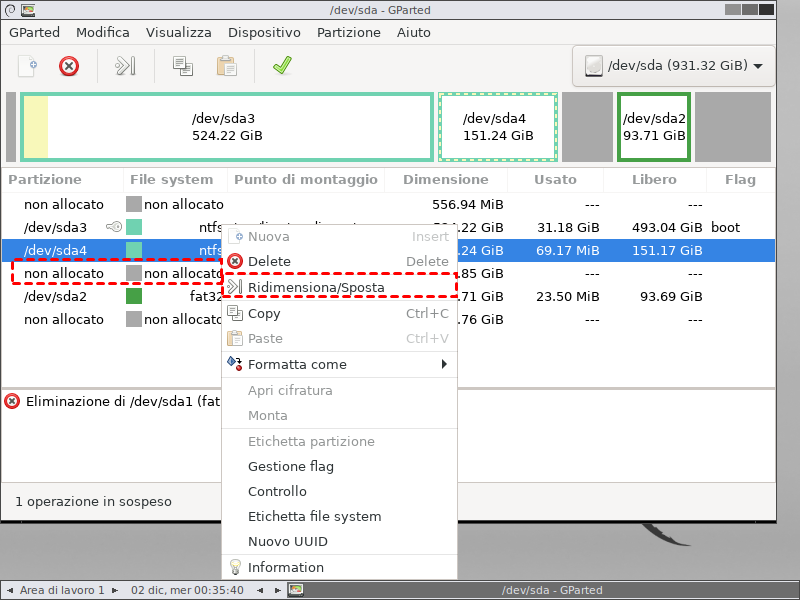This screenshot has height=600, width=800.
Task: Click 23.50 MiB used value of /dev/sda2
Action: (567, 296)
